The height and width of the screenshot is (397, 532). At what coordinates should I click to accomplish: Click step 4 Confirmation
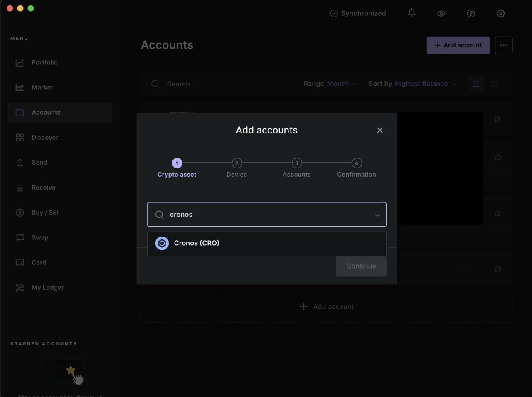point(357,168)
